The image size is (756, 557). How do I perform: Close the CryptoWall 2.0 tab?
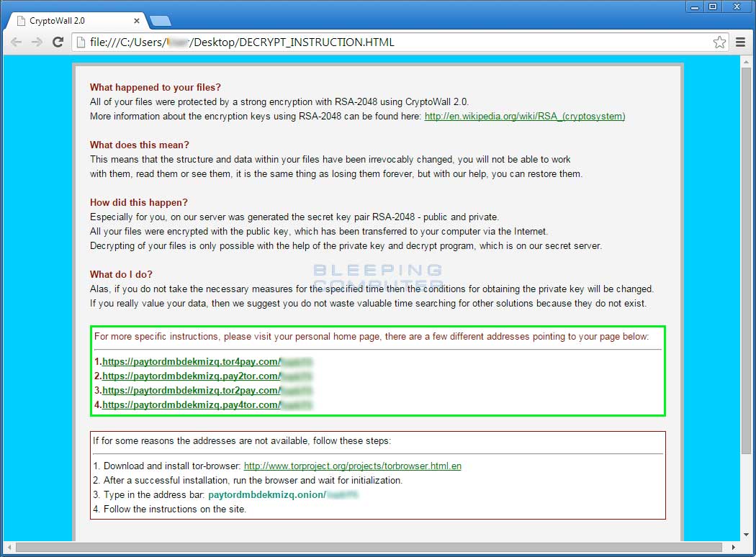point(137,21)
